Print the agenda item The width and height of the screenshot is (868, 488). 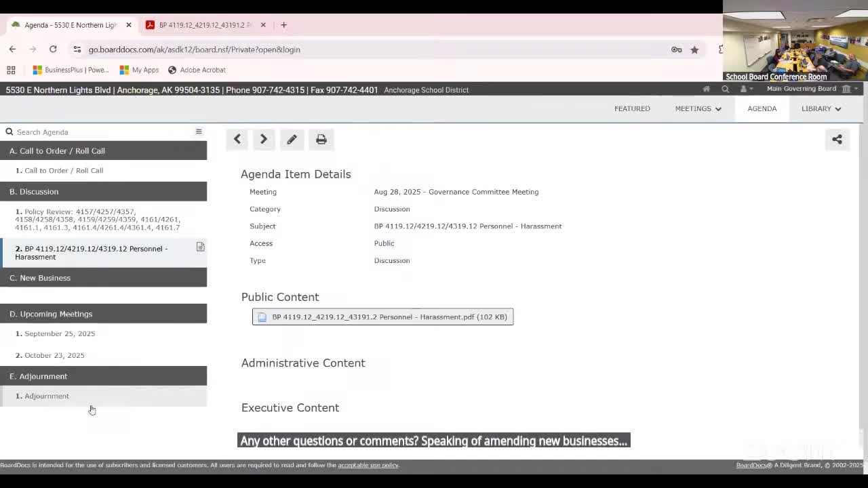tap(321, 140)
